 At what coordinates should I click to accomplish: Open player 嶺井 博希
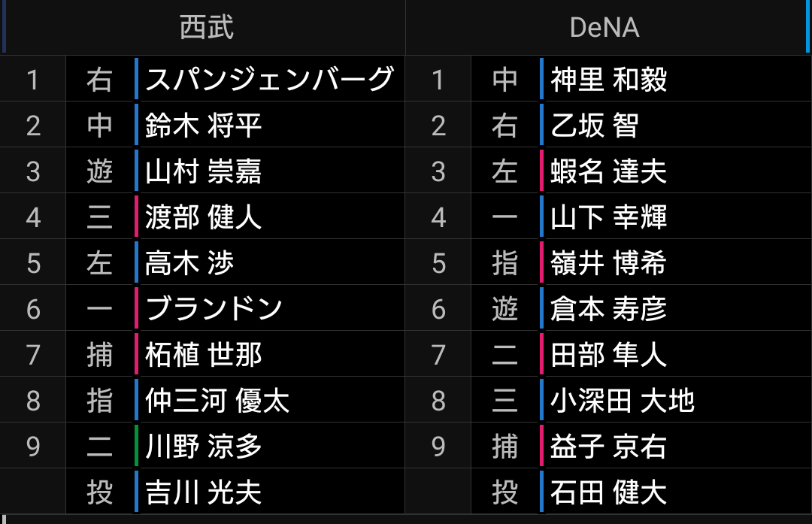tap(608, 263)
